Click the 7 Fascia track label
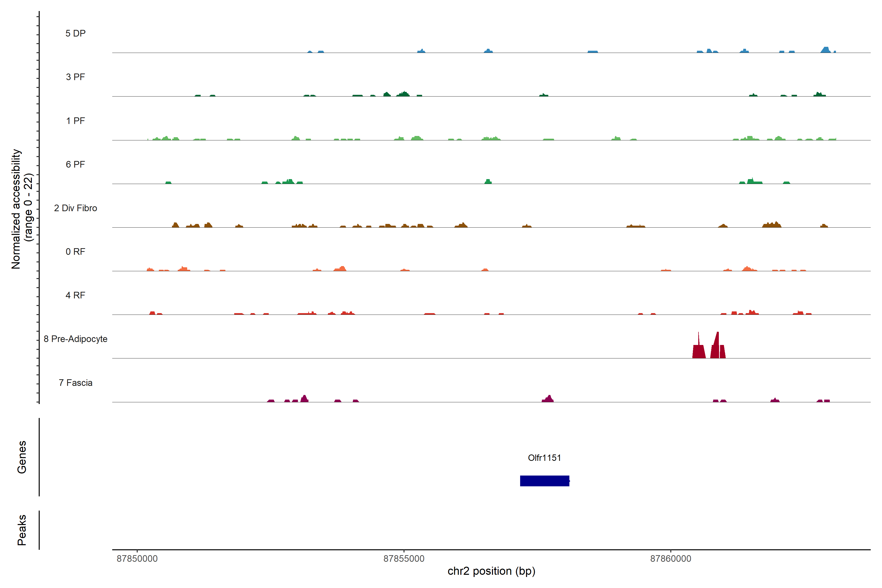Screen dimensions: 882x588 tap(75, 382)
